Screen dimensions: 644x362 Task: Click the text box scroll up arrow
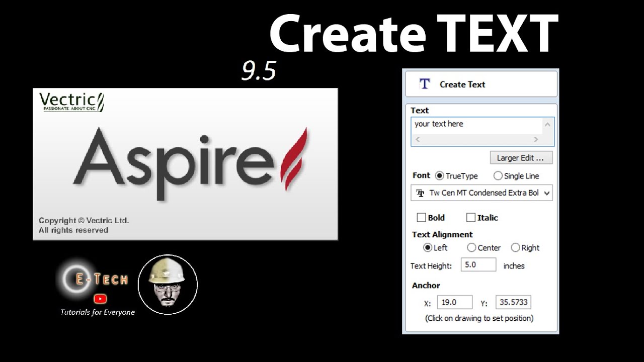point(547,124)
